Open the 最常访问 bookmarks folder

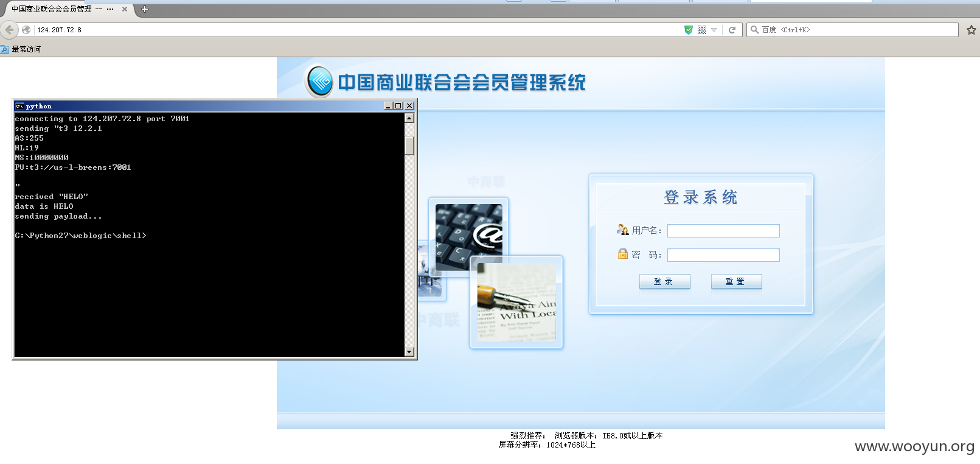click(x=21, y=49)
